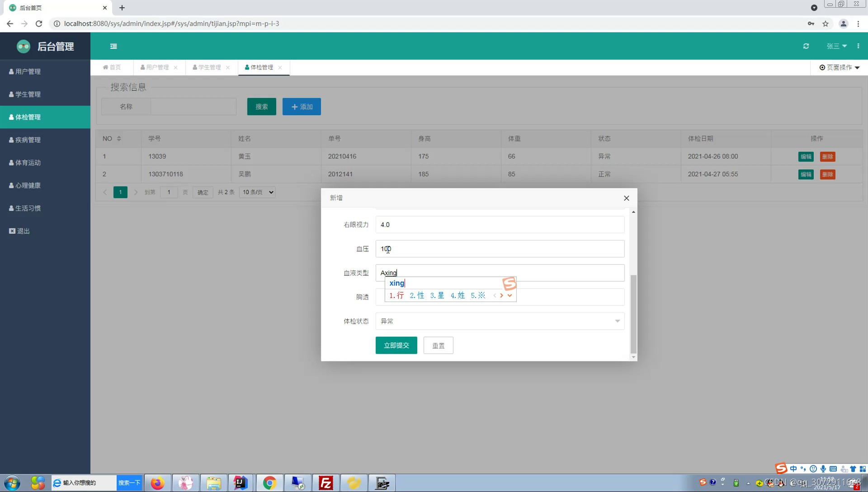Open 体检管理 in the sidebar
The width and height of the screenshot is (868, 492).
45,117
